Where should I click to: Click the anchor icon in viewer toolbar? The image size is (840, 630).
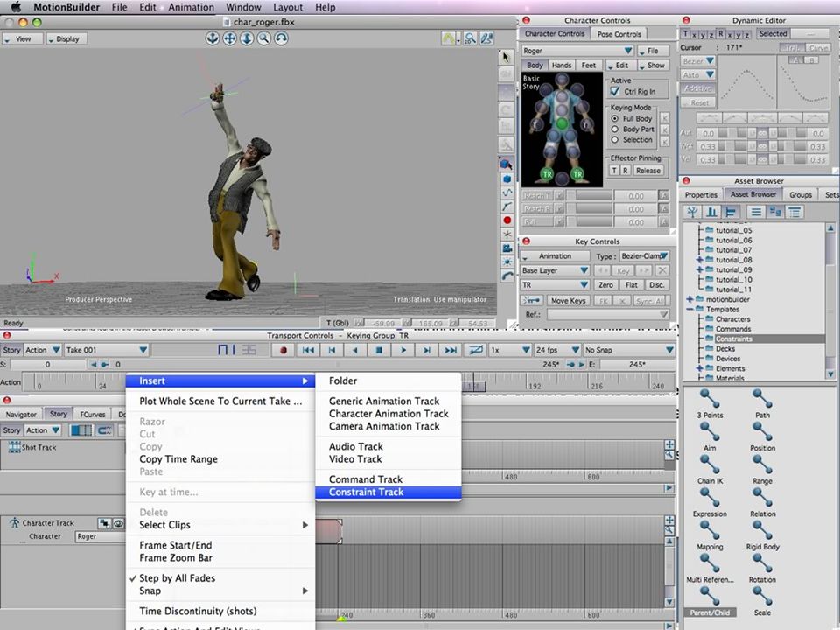tap(213, 38)
